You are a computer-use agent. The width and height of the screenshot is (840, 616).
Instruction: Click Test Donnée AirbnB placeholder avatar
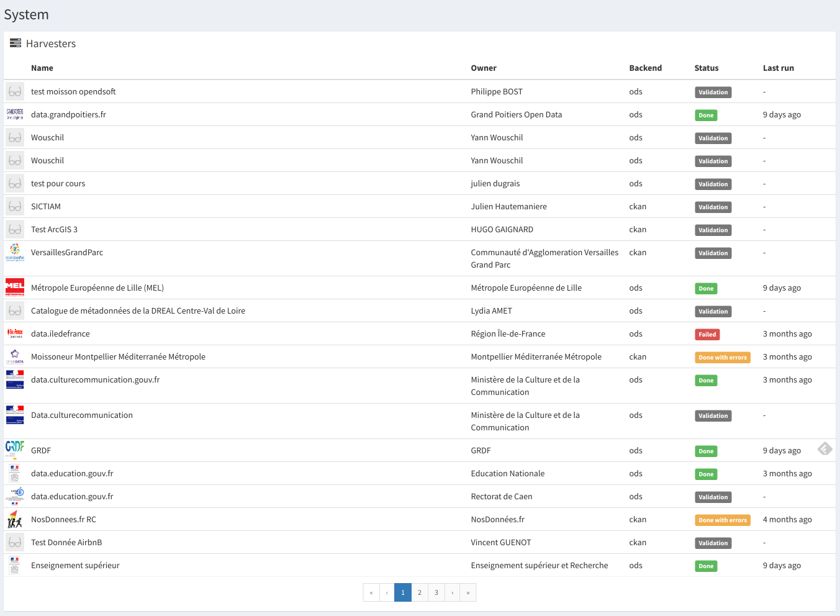[x=15, y=542]
